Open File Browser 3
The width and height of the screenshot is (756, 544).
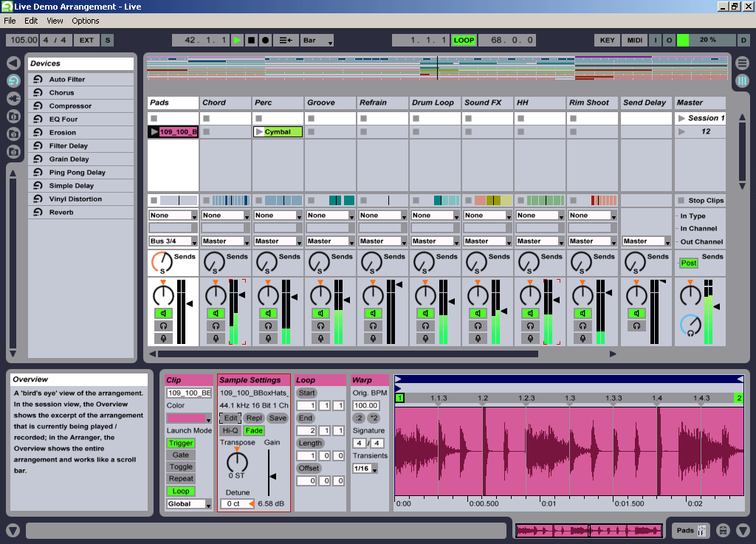13,152
